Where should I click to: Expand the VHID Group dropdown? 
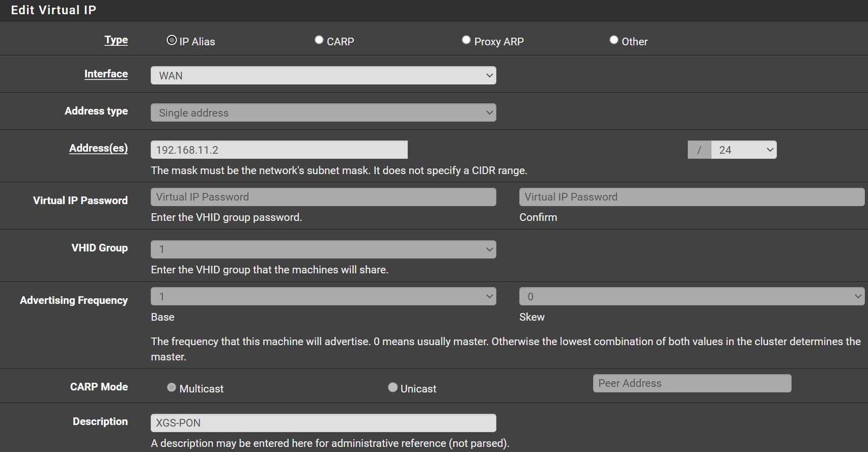323,249
